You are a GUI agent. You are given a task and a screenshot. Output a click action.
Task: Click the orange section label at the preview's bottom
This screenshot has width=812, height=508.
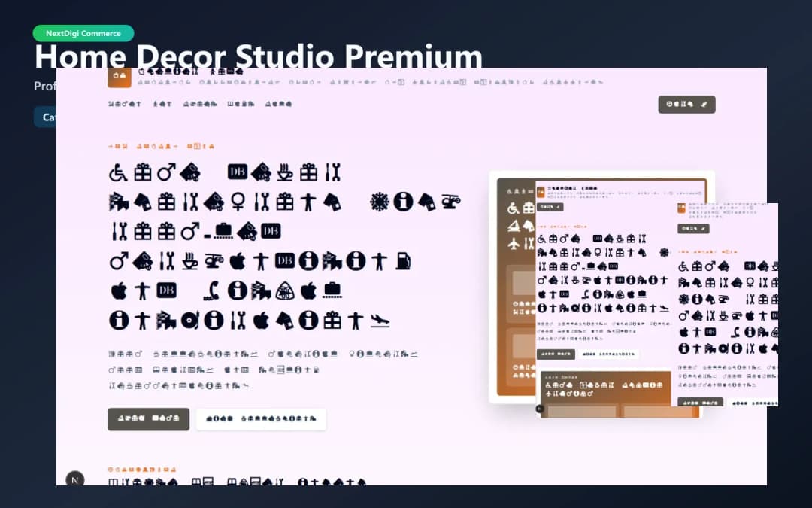click(142, 469)
